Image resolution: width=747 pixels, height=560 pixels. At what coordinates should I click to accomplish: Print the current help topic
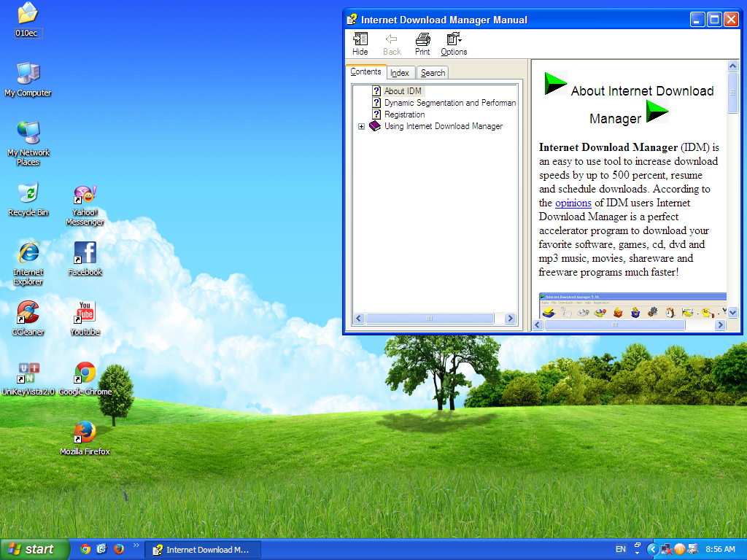coord(422,44)
